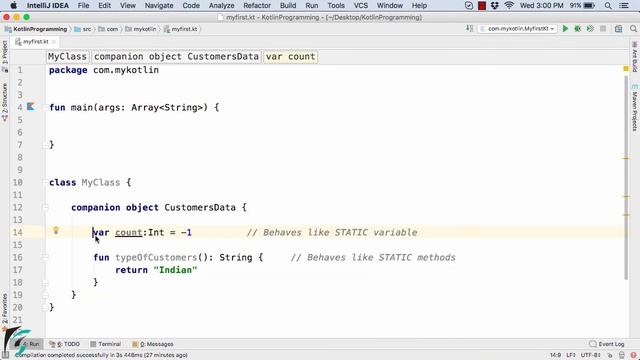
Task: Open the Build menu
Action: (288, 6)
